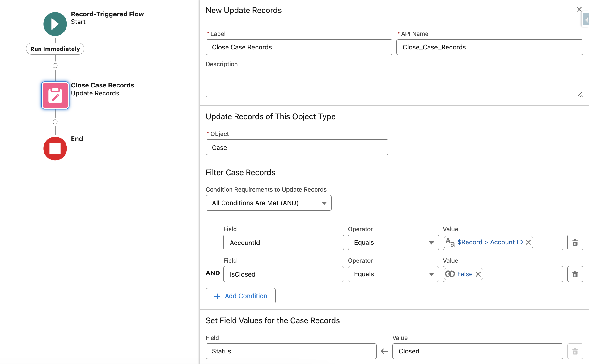The image size is (589, 364).
Task: Click the Add Condition button
Action: click(240, 296)
